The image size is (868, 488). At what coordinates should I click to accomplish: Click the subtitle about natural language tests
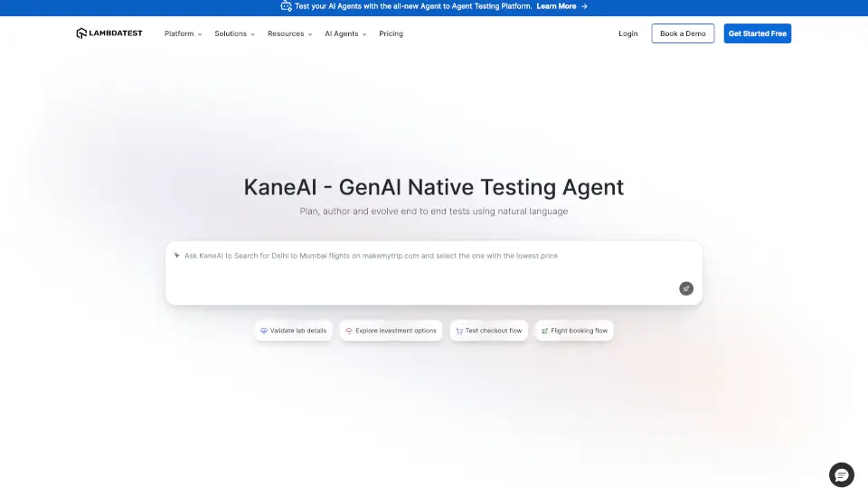433,211
